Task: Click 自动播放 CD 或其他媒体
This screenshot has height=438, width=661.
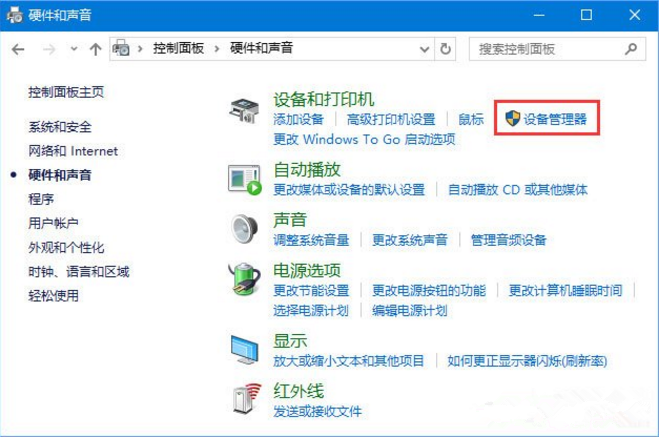Action: coord(518,190)
